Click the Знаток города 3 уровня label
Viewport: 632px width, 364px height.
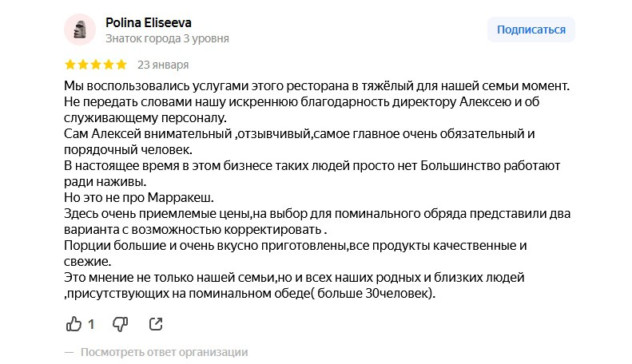pyautogui.click(x=167, y=38)
